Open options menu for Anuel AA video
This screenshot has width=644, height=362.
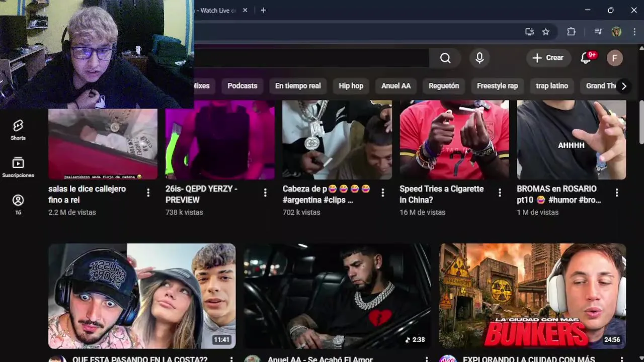tap(427, 359)
